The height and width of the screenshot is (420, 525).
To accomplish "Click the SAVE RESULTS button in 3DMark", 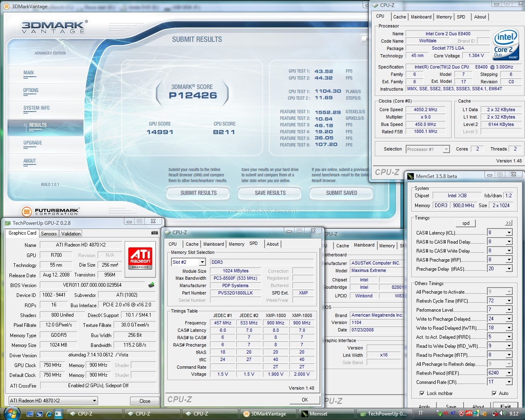I will (270, 193).
